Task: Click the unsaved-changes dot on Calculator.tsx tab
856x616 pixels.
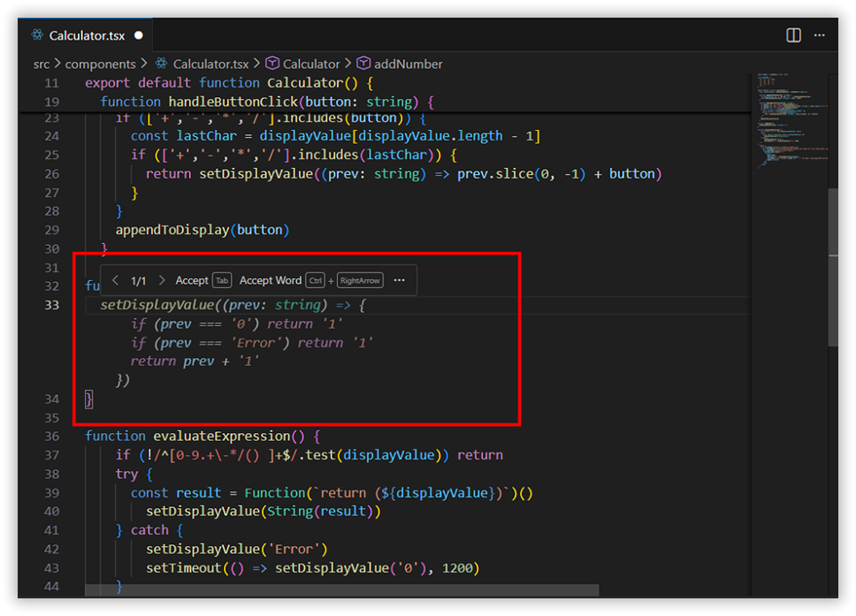Action: coord(139,35)
